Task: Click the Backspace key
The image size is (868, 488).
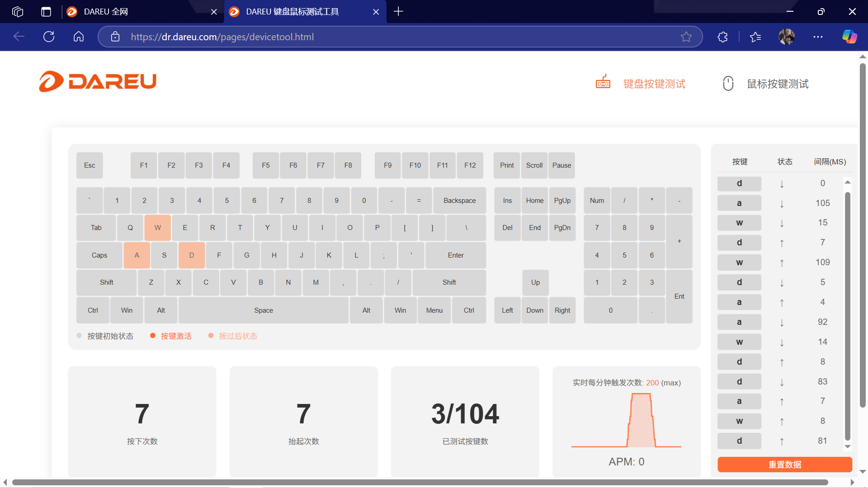Action: (x=459, y=201)
